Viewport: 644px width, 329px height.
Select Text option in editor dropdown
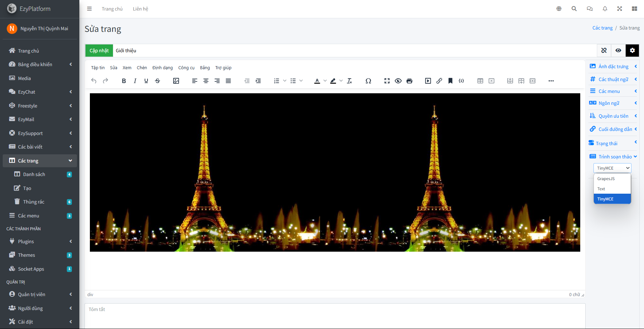[x=612, y=189]
